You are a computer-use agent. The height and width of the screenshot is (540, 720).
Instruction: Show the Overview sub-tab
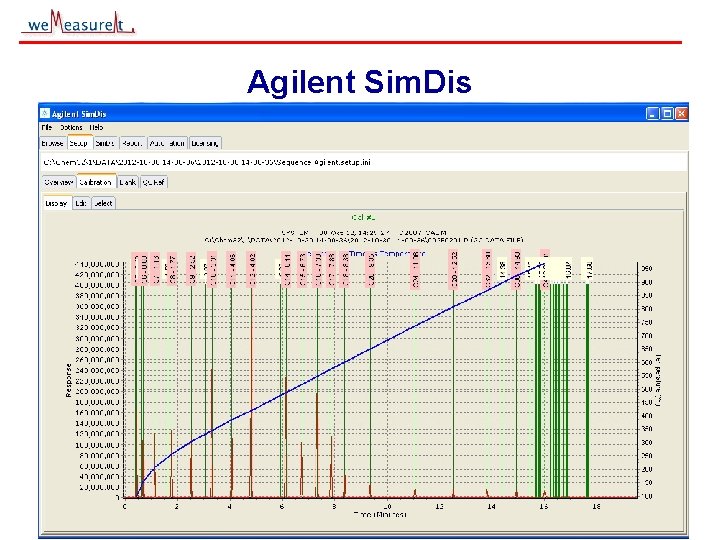[x=59, y=182]
